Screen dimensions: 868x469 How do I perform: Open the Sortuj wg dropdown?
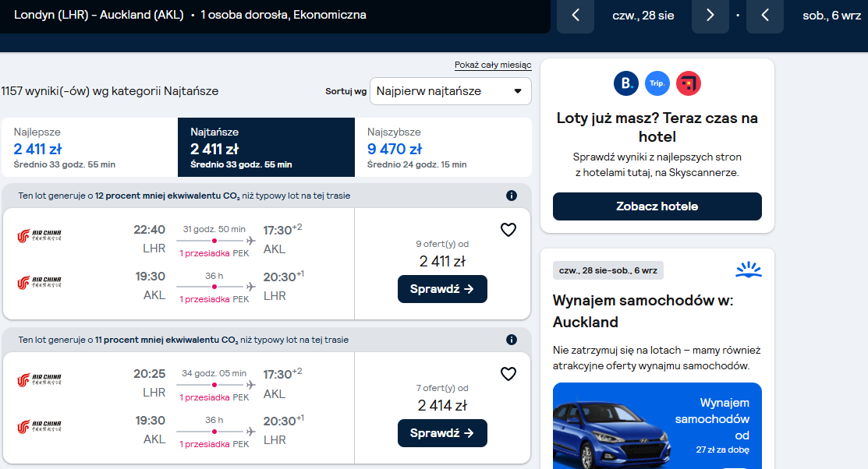pyautogui.click(x=451, y=91)
